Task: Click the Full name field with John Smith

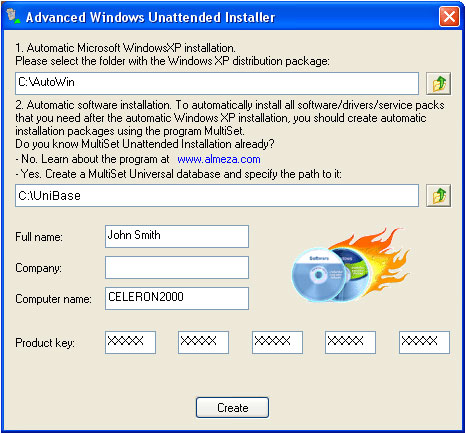Action: [x=177, y=236]
